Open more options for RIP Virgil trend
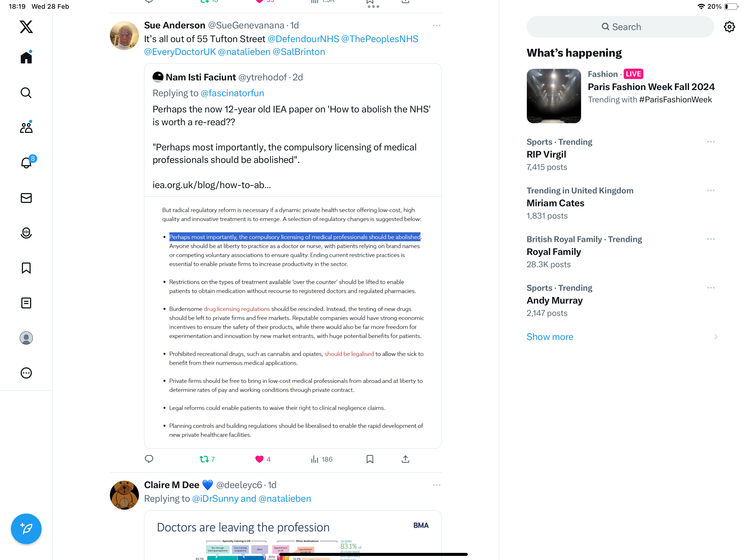This screenshot has width=747, height=560. point(711,142)
